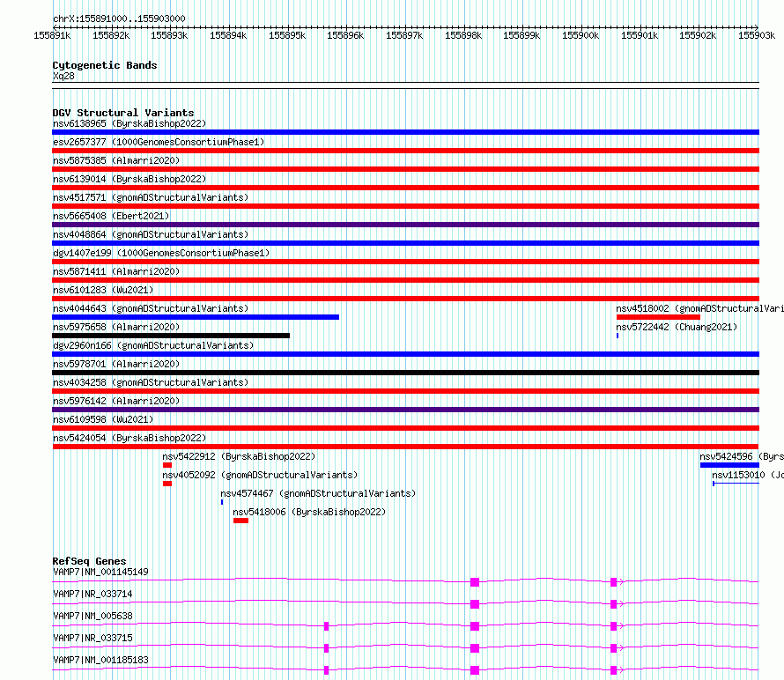Select nsv5424054 (ByrskaBishop2022) label
The height and width of the screenshot is (680, 784).
point(129,438)
